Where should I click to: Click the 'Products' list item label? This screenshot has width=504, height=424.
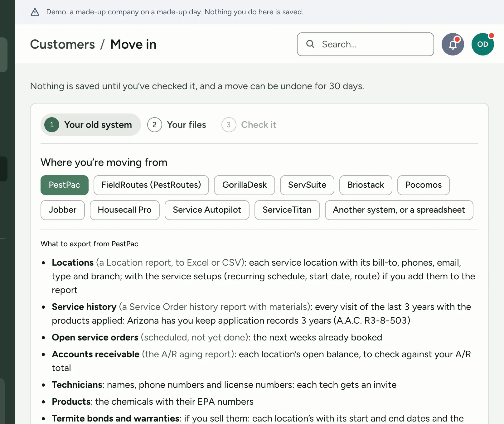point(71,402)
